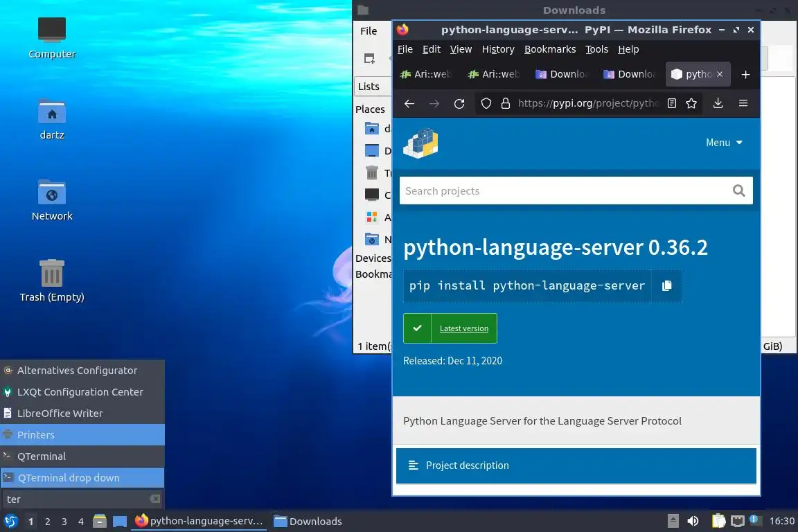Open the dartz home folder icon

[x=52, y=119]
